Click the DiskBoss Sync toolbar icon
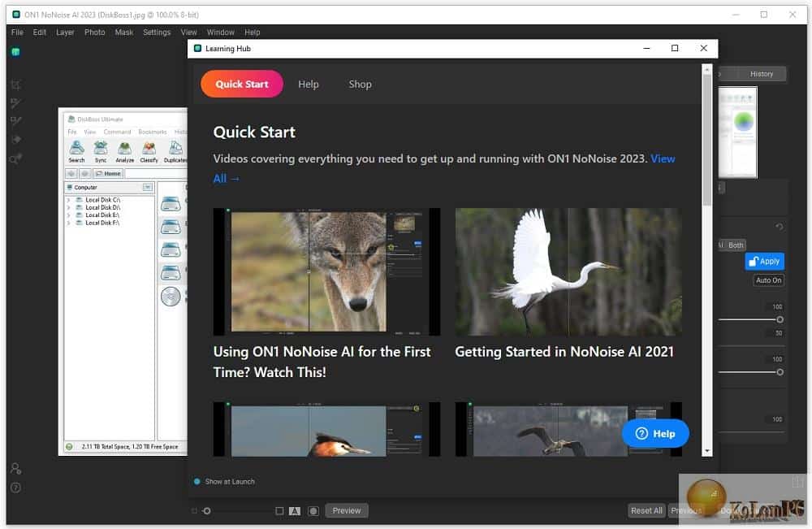The image size is (812, 529). [x=101, y=151]
